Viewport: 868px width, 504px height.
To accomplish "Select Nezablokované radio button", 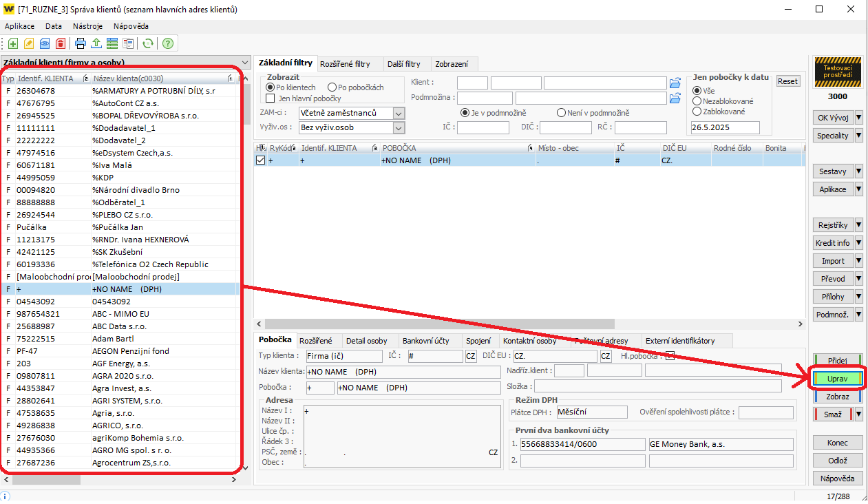I will click(x=697, y=101).
